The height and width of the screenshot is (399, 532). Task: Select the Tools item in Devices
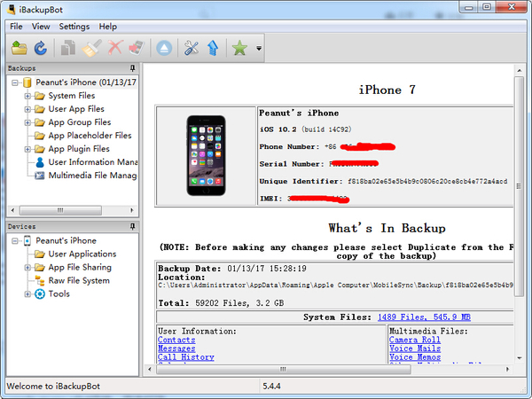point(59,293)
